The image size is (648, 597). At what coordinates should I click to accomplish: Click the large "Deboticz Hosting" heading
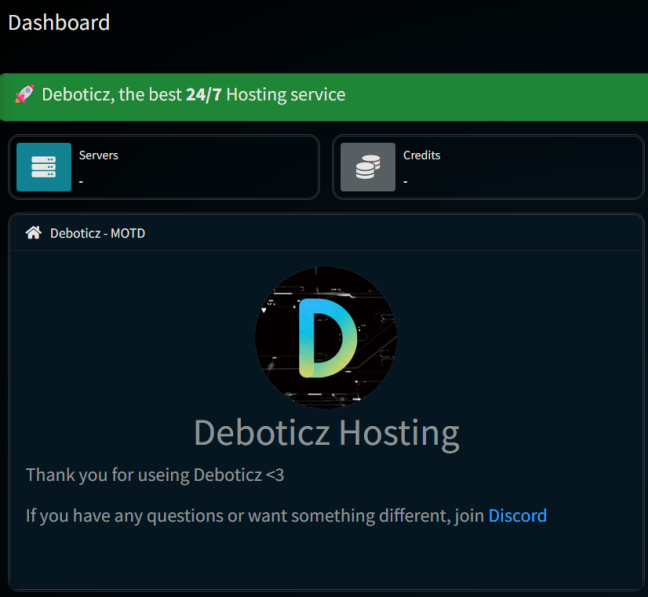[326, 433]
